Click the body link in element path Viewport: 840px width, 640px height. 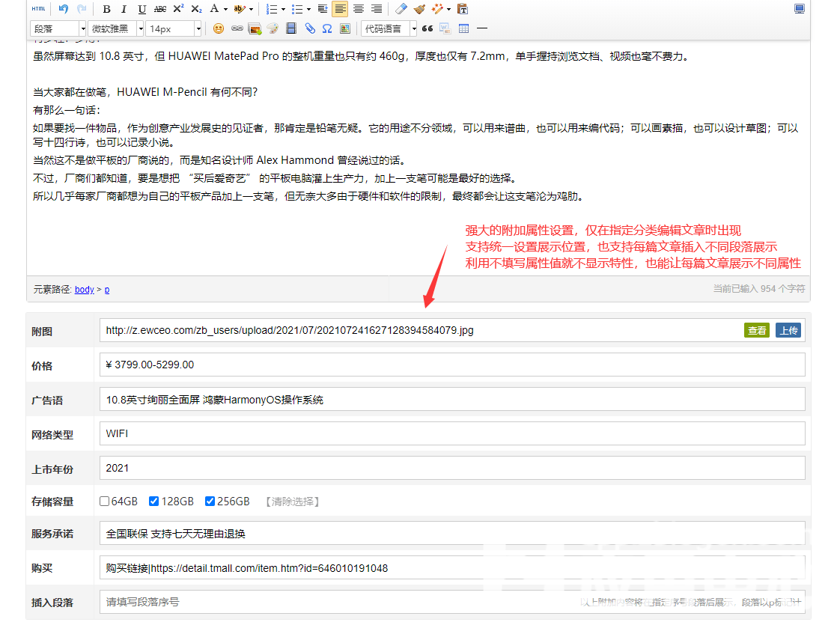85,290
